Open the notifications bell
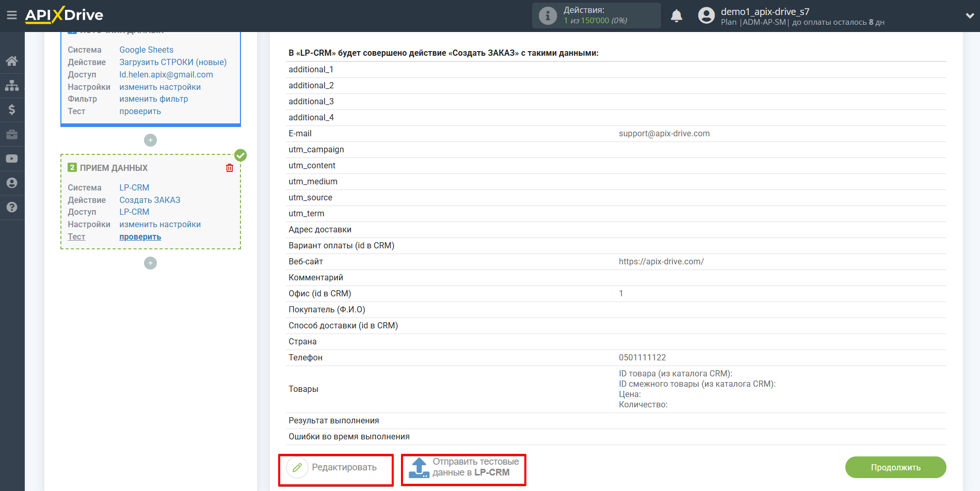Screen dimensions: 980x491 [x=676, y=15]
